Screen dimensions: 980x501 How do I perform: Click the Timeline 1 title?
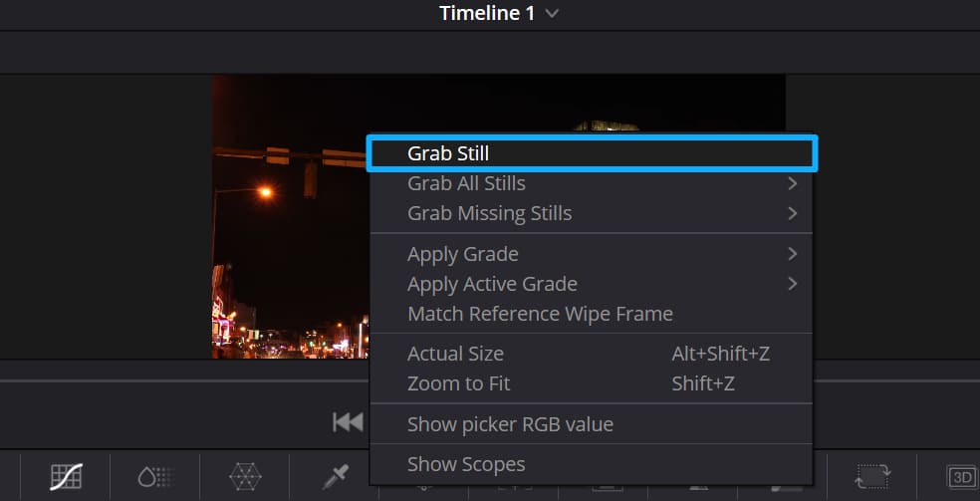tap(487, 13)
